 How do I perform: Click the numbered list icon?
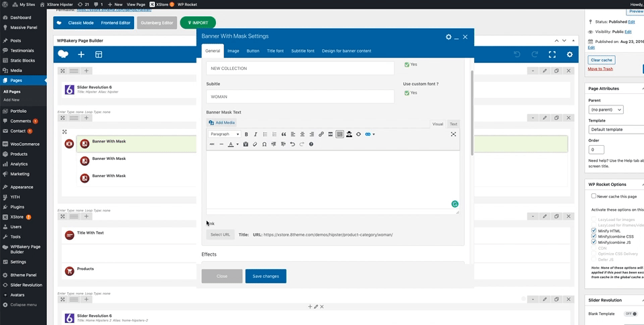274,134
